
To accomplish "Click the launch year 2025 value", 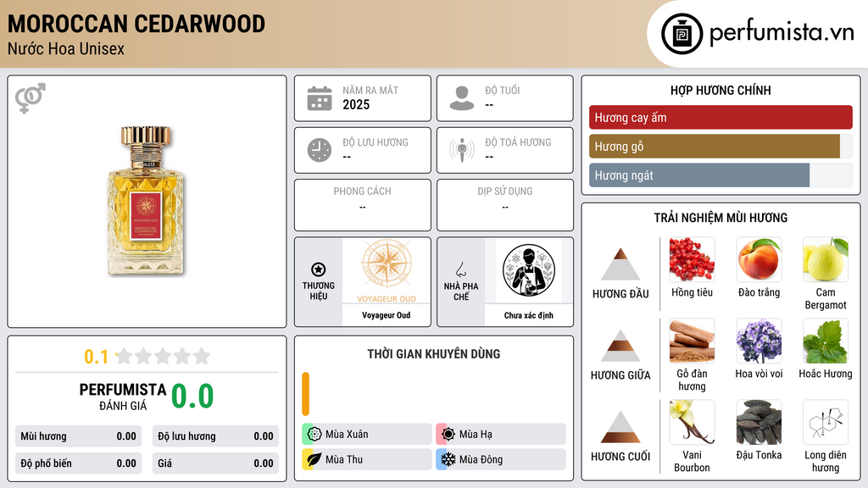I will (x=356, y=104).
